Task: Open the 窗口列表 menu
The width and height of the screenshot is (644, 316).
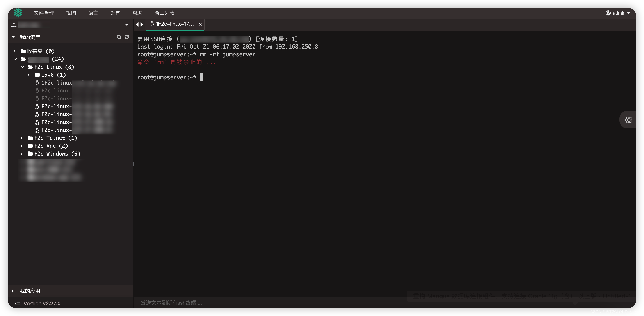Action: point(164,13)
